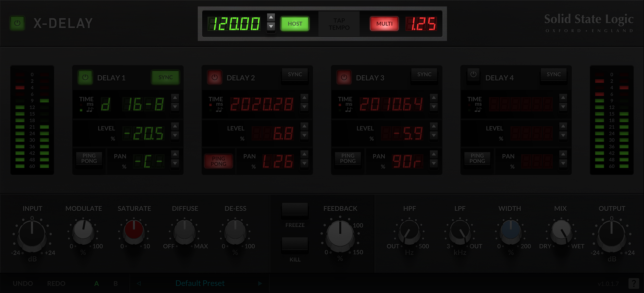This screenshot has height=293, width=644.
Task: Step Delay 3 pan down
Action: 434,163
